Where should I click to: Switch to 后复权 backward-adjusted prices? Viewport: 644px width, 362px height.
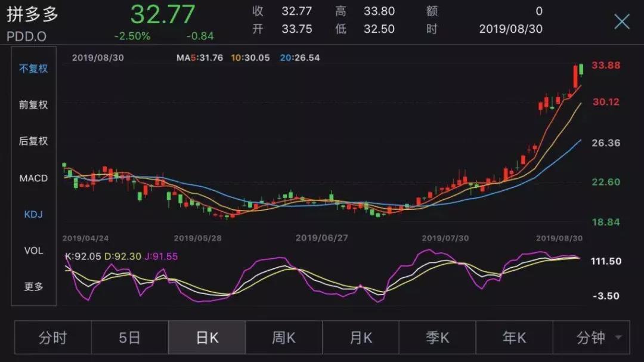[32, 141]
